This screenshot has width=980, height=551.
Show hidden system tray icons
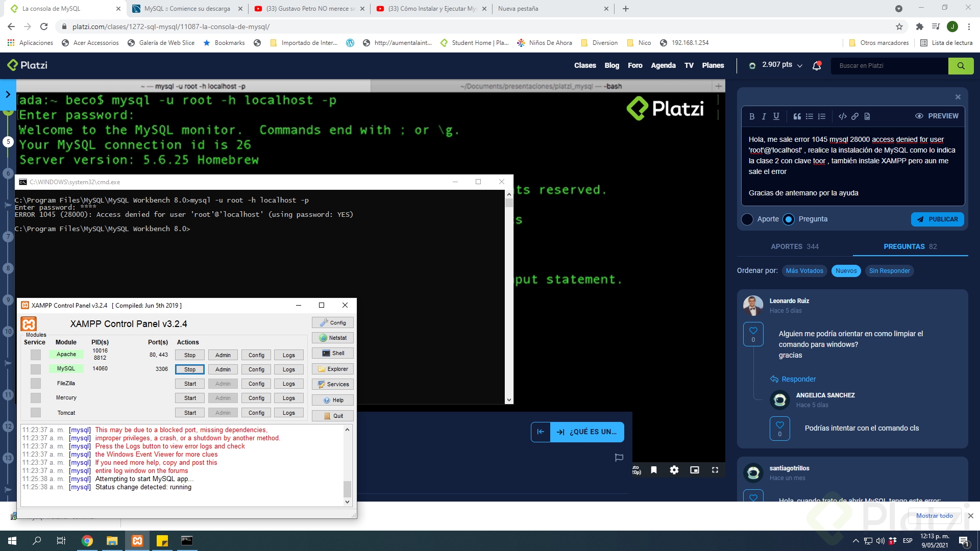855,541
